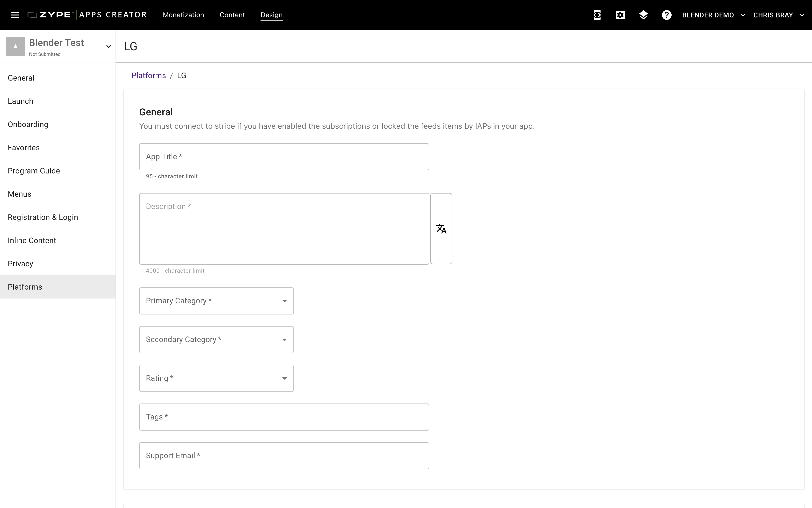The height and width of the screenshot is (508, 812).
Task: Open the device preview code icon
Action: tap(597, 15)
